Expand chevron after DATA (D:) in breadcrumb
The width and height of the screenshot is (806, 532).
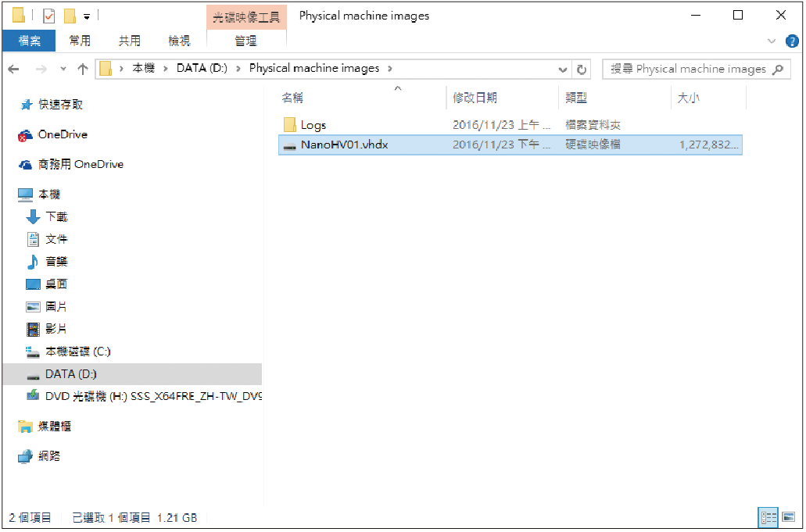pos(238,69)
